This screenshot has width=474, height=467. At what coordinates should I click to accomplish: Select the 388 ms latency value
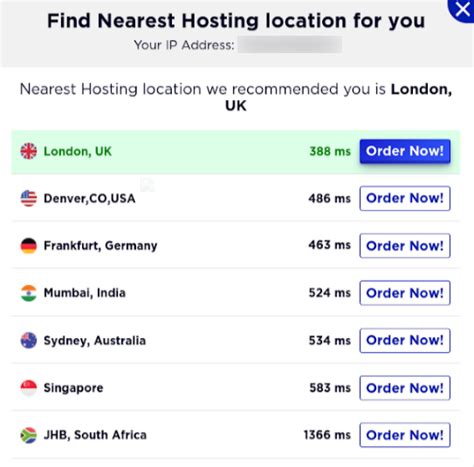330,151
